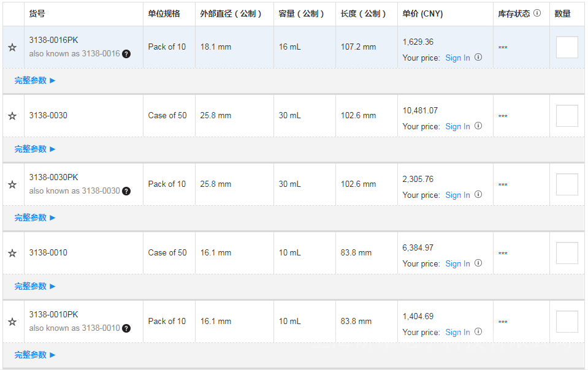The width and height of the screenshot is (588, 370).
Task: Click price info icon for 6,384.97 row
Action: tap(478, 263)
